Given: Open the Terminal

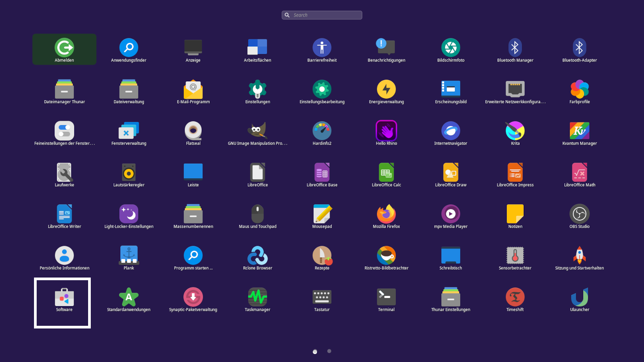Looking at the screenshot, I should [386, 297].
